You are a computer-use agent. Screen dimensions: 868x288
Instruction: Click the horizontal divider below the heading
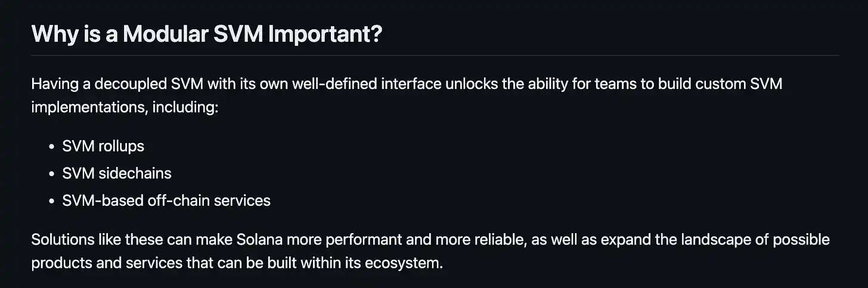click(x=435, y=55)
